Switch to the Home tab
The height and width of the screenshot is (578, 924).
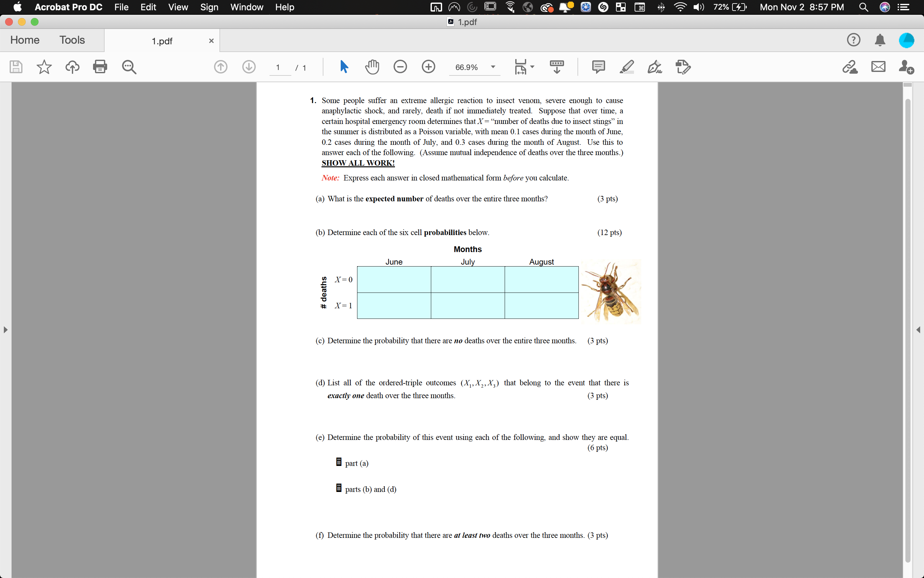(x=25, y=40)
